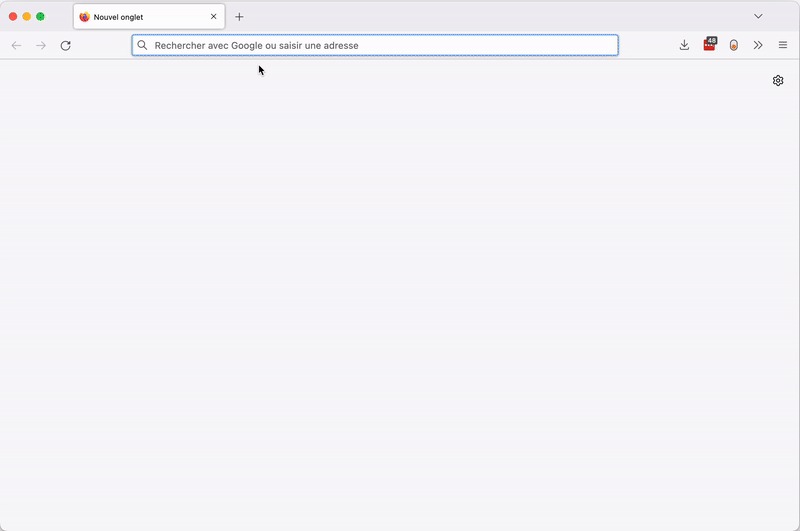This screenshot has width=800, height=531.
Task: Go back to the previous page
Action: click(x=16, y=45)
